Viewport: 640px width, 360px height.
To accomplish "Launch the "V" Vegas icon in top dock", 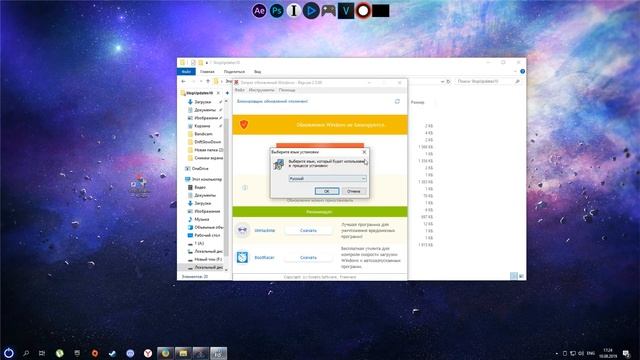I will pos(346,11).
